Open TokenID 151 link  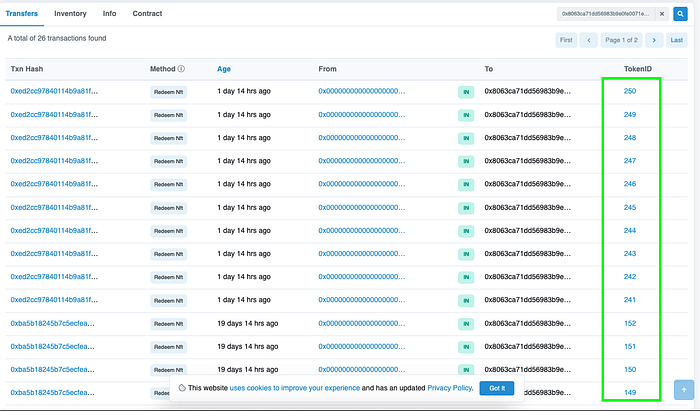click(630, 346)
